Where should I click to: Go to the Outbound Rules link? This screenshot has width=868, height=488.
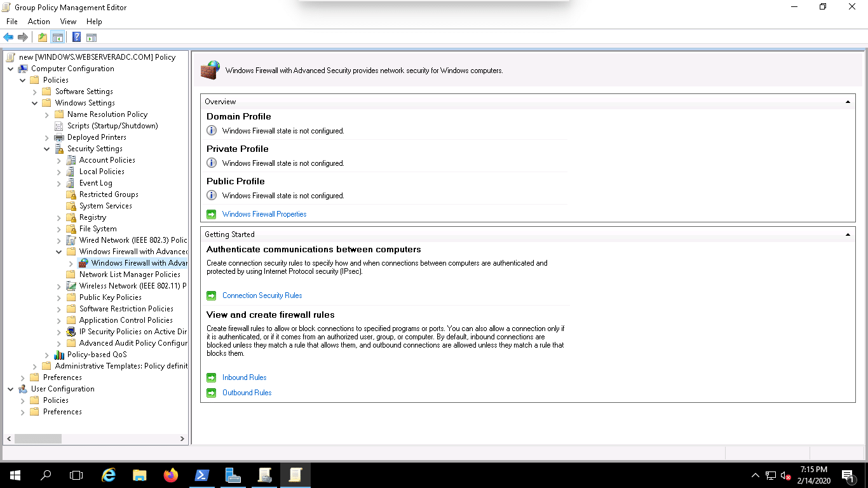pyautogui.click(x=247, y=393)
